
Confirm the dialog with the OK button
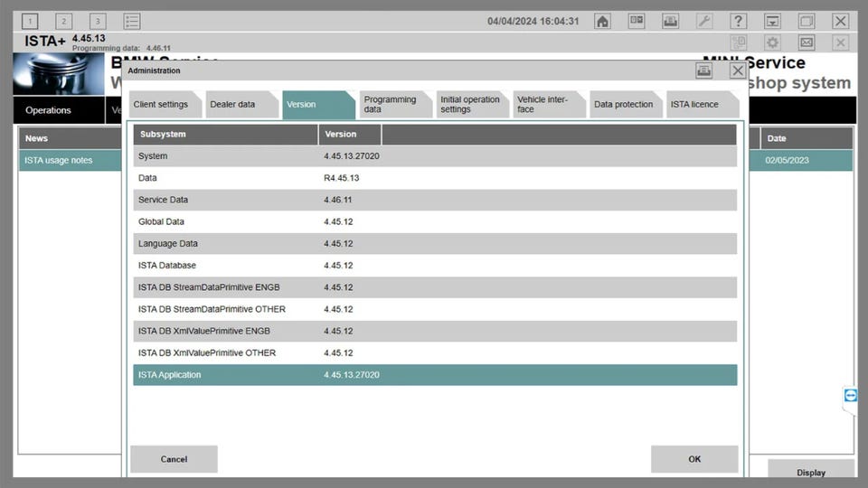(694, 459)
